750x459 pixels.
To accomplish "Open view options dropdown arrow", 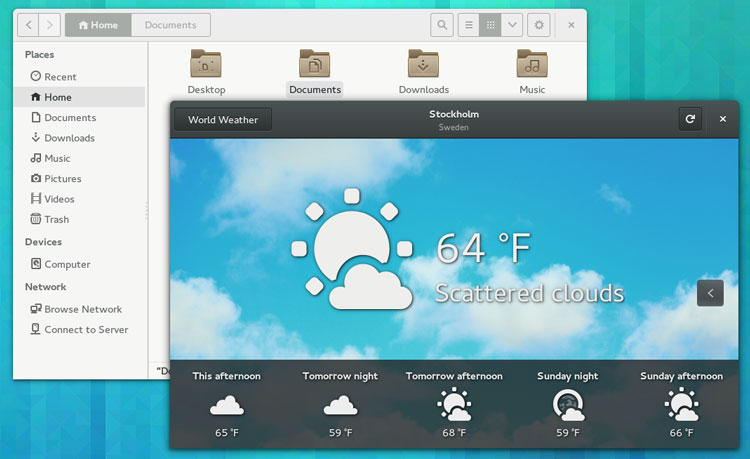I will tap(512, 25).
